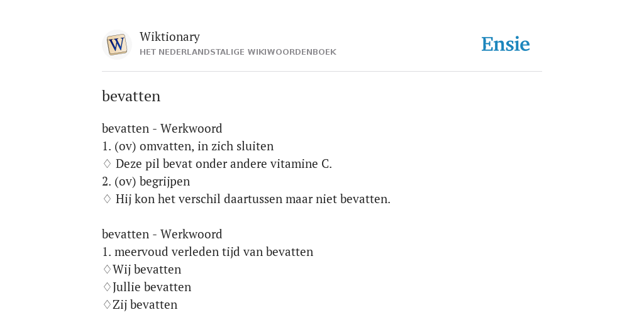Click the text 'Wij bevatten'

pyautogui.click(x=147, y=269)
